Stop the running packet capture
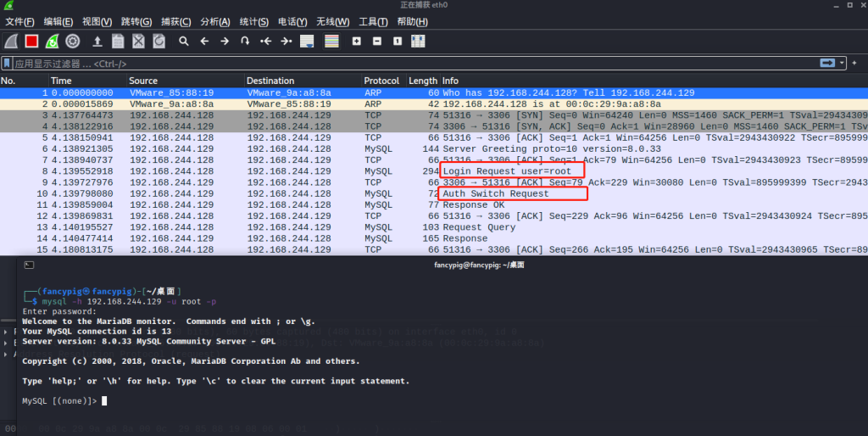868x436 pixels. coord(31,41)
